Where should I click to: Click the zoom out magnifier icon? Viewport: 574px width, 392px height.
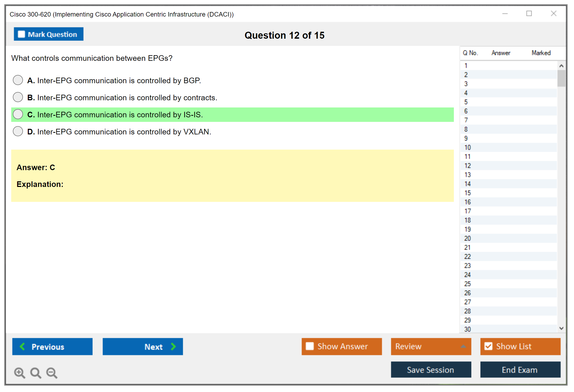tap(52, 373)
